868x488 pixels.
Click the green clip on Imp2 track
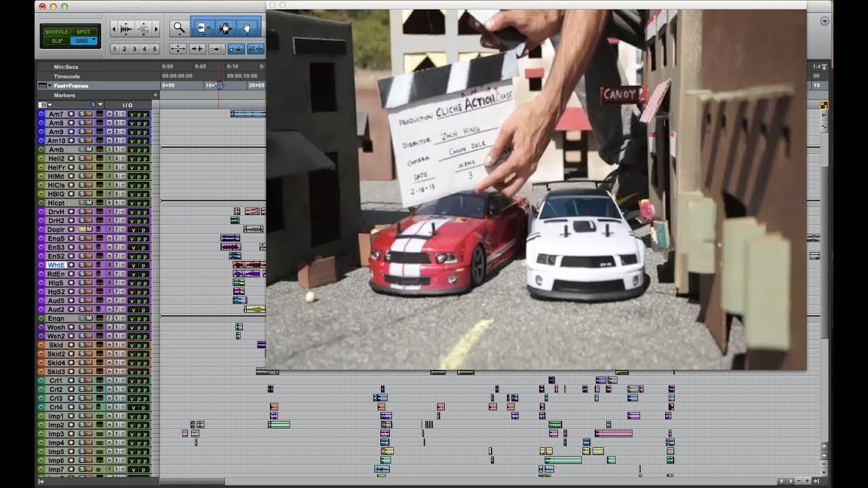coord(279,425)
